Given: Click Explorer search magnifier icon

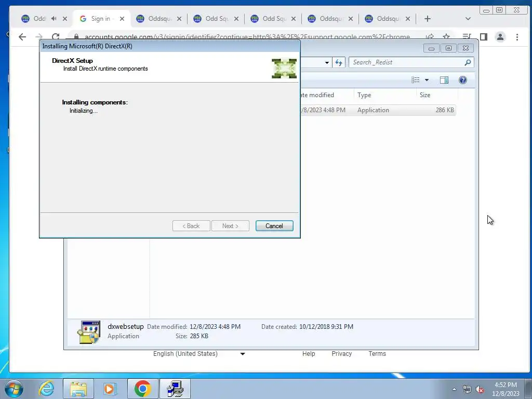Looking at the screenshot, I should click(x=468, y=62).
